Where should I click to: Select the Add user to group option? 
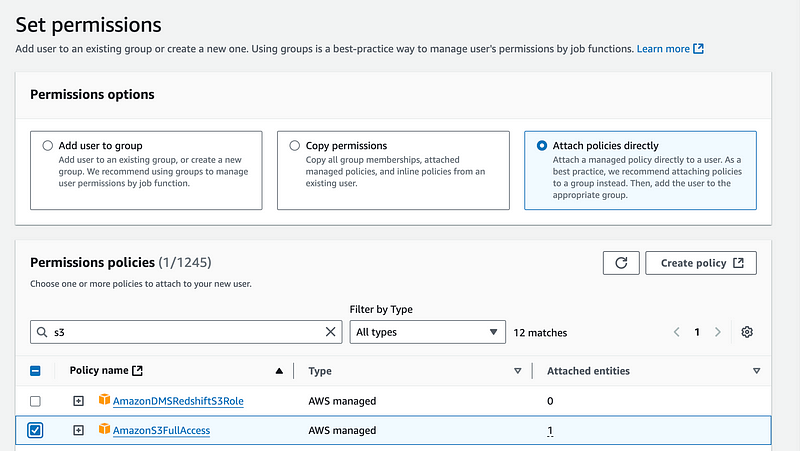47,145
